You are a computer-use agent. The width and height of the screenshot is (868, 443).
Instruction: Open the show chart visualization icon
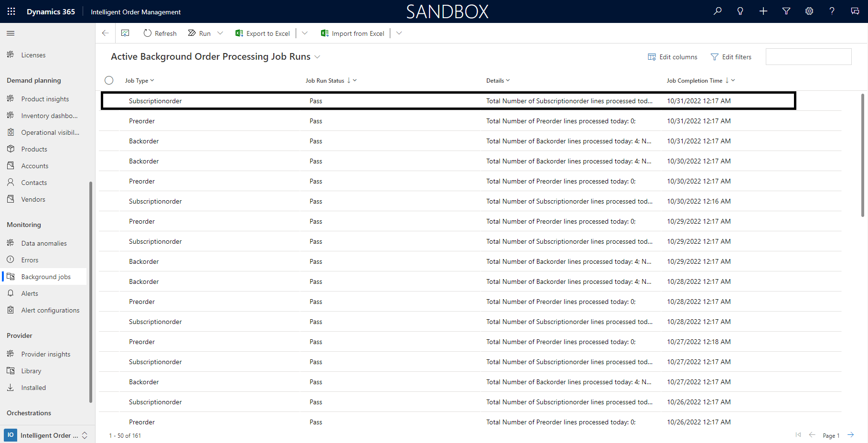pyautogui.click(x=126, y=33)
